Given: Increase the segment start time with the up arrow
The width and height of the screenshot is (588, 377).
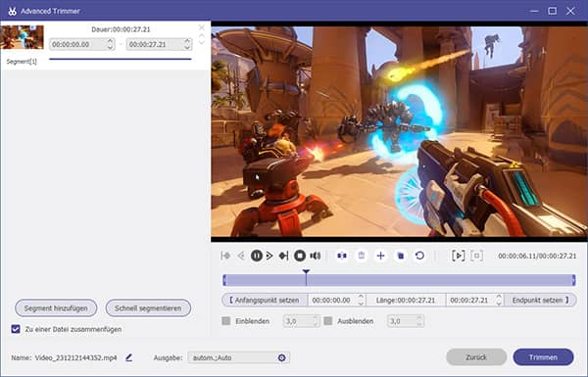Looking at the screenshot, I should coord(110,41).
